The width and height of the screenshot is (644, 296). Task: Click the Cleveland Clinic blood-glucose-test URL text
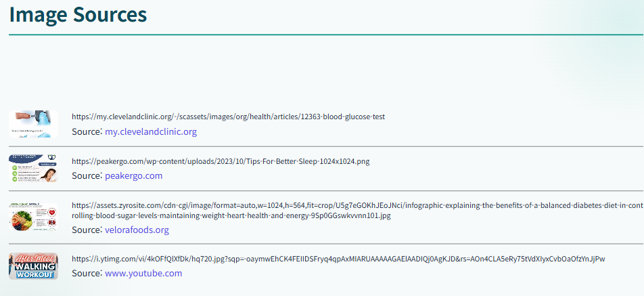pyautogui.click(x=229, y=117)
